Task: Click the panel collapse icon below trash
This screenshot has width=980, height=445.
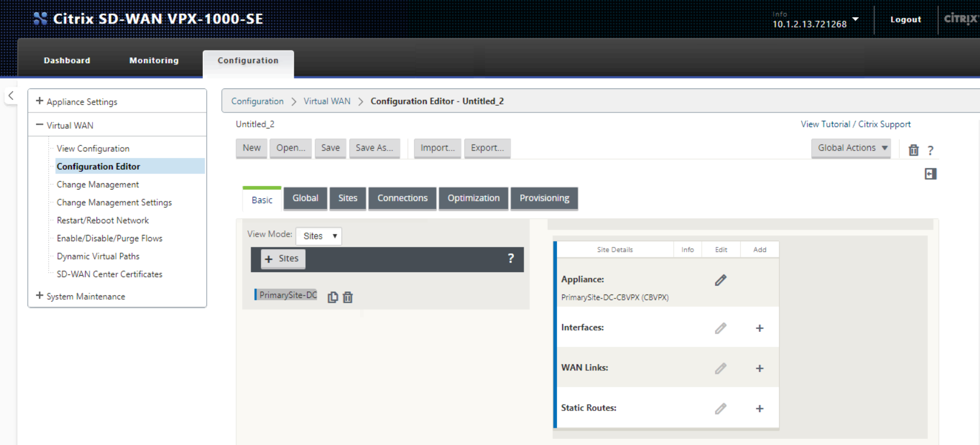Action: click(x=931, y=173)
